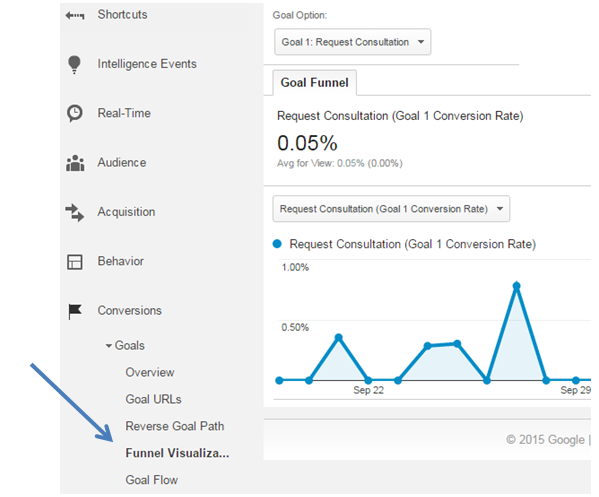Collapse the Goals submenu arrow
599x497 pixels.
point(109,346)
